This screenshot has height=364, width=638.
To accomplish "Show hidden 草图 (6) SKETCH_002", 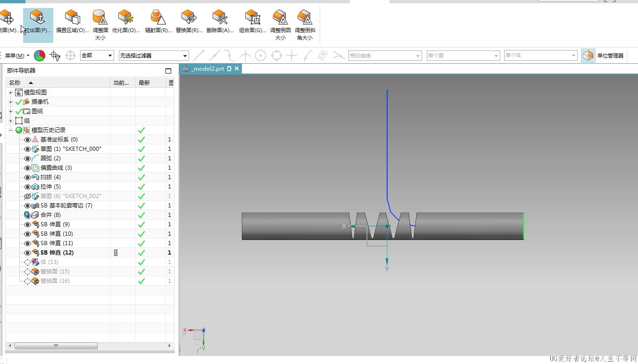I will [x=27, y=196].
